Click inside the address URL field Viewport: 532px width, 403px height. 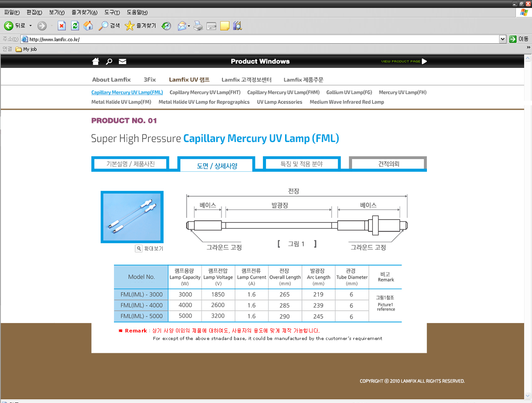point(266,39)
